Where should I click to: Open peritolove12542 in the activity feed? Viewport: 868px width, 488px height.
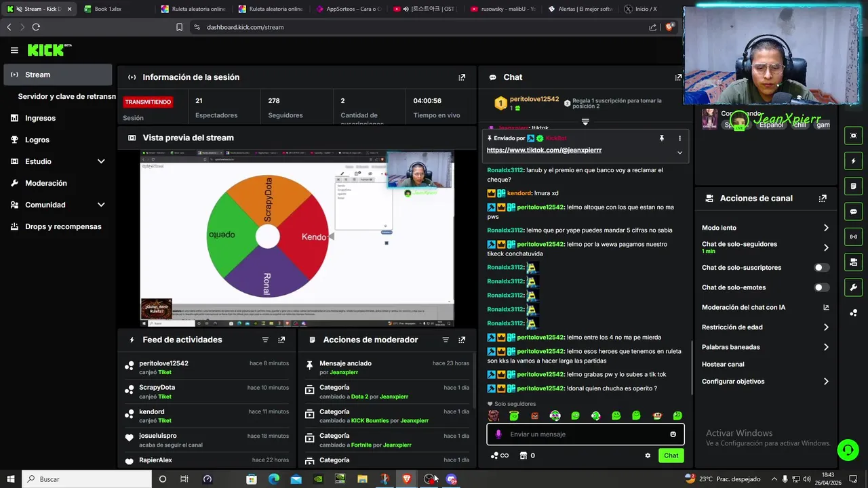pyautogui.click(x=163, y=363)
